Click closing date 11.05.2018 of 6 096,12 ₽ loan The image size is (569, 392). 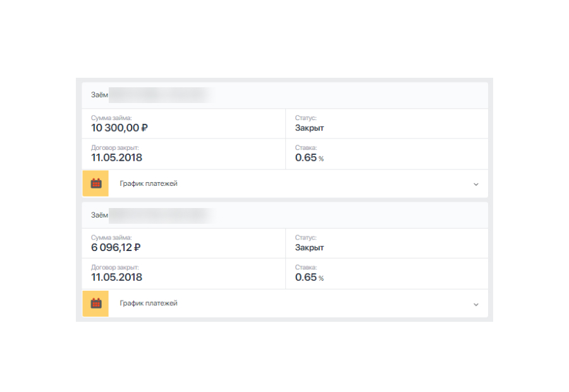pos(116,277)
